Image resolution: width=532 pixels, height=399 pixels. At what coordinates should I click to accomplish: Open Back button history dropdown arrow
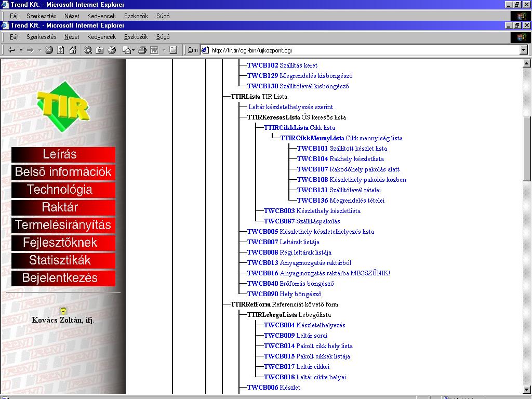(x=21, y=50)
